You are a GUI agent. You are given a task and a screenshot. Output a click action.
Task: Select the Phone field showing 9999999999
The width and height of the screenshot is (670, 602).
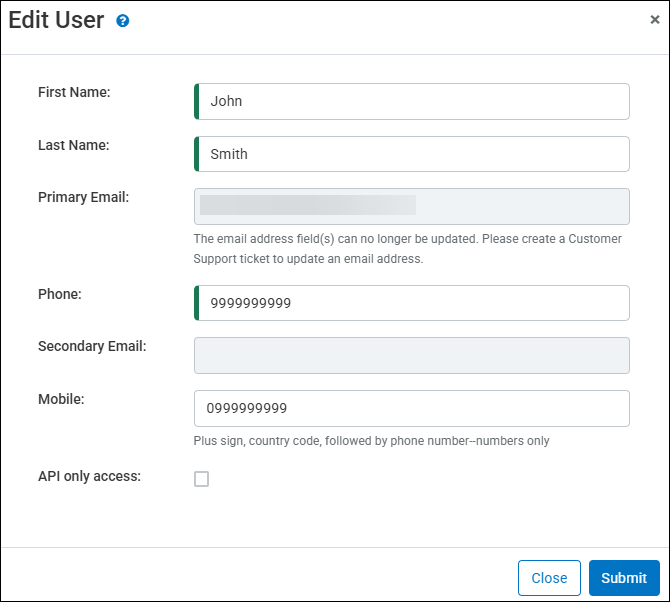tap(412, 303)
